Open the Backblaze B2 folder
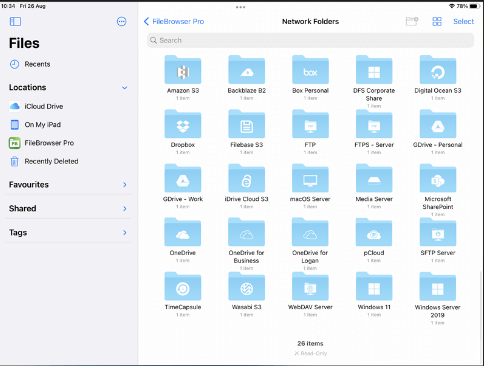The width and height of the screenshot is (484, 366). (x=247, y=70)
